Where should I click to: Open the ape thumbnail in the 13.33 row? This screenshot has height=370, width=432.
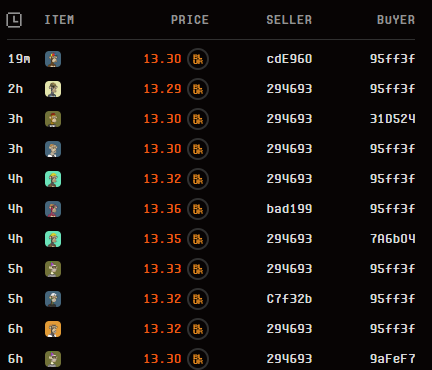53,269
